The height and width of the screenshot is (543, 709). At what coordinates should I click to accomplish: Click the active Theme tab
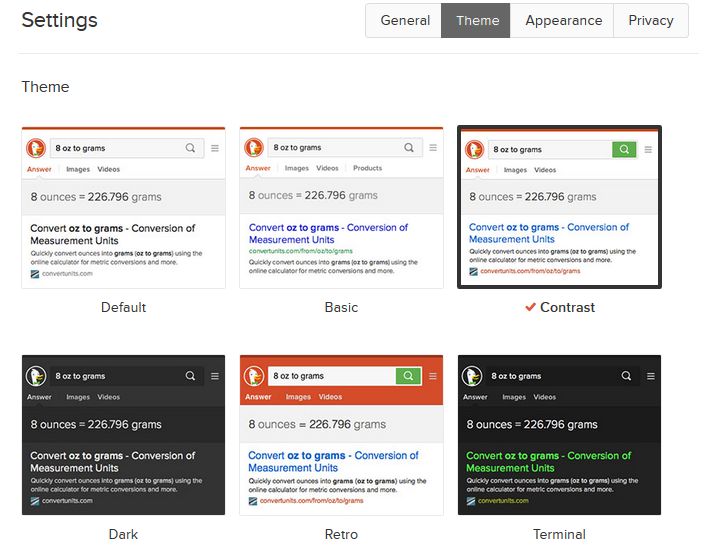point(477,21)
